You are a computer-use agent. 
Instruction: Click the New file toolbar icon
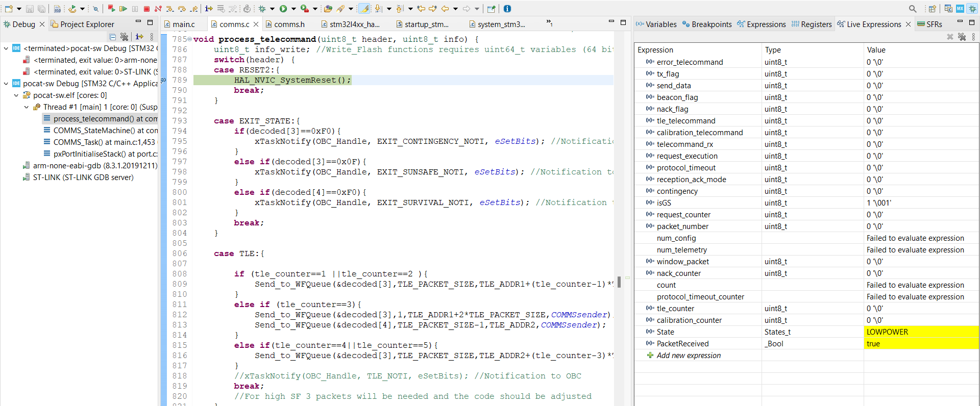[9, 9]
